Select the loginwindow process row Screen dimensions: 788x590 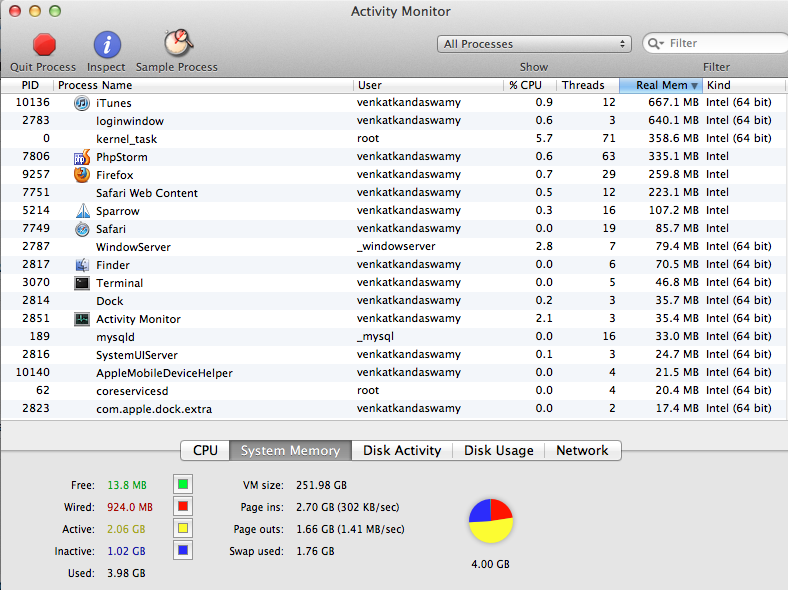coord(394,121)
